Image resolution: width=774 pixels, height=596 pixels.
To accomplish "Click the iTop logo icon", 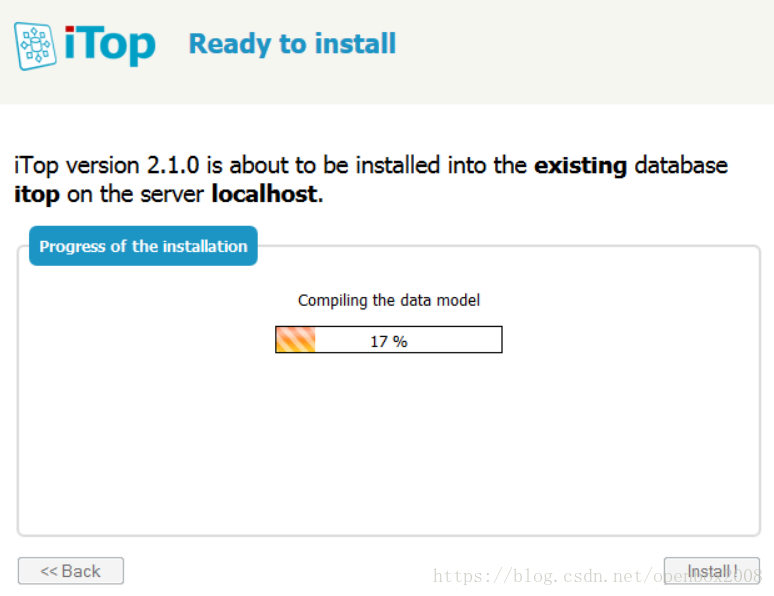I will point(35,46).
